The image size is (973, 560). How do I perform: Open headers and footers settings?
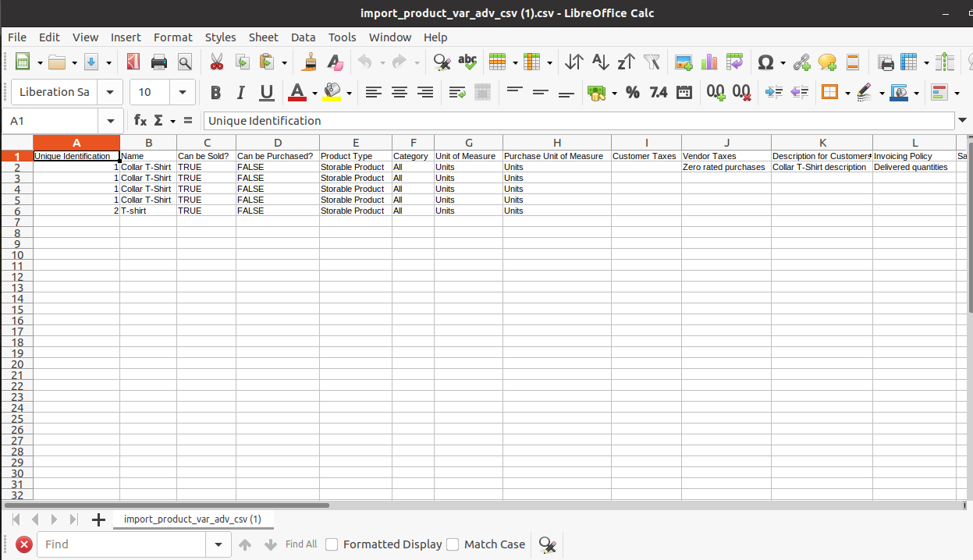click(x=853, y=62)
